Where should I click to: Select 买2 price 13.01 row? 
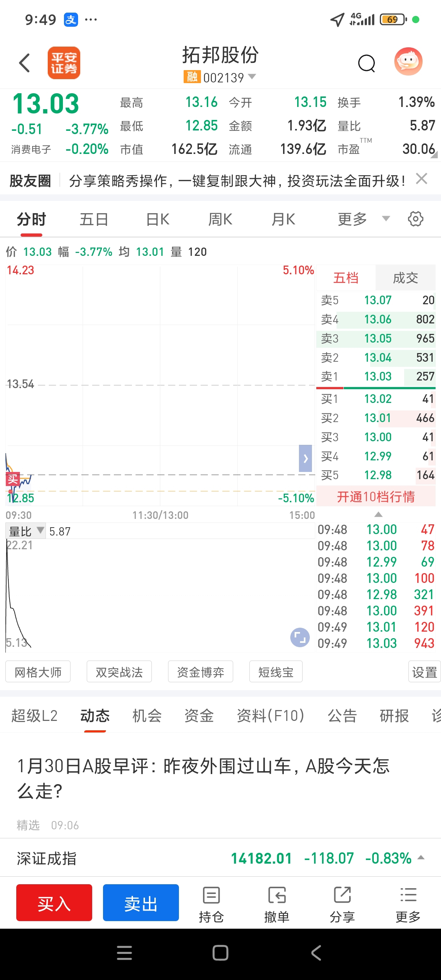pos(376,418)
